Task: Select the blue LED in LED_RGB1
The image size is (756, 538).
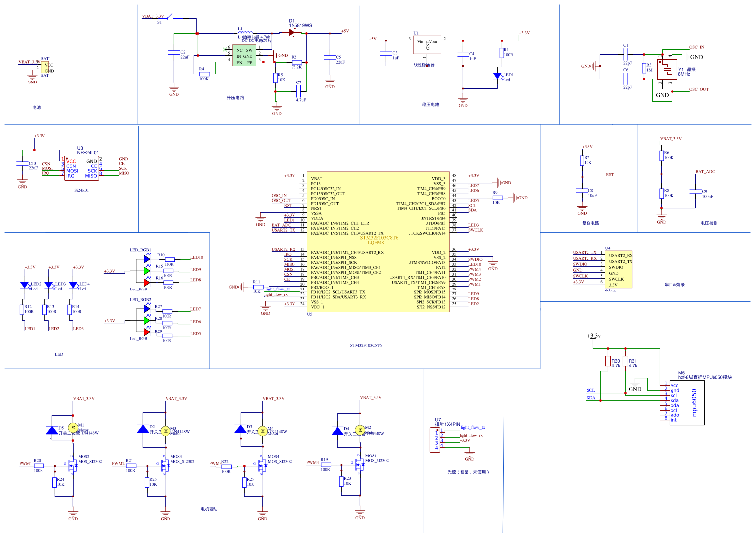Action: [147, 259]
